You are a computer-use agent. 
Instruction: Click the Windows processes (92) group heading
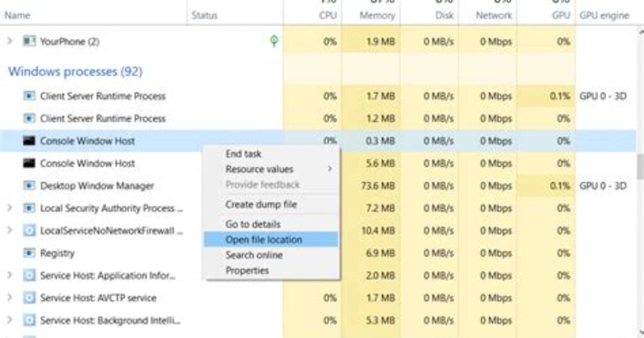[x=75, y=72]
